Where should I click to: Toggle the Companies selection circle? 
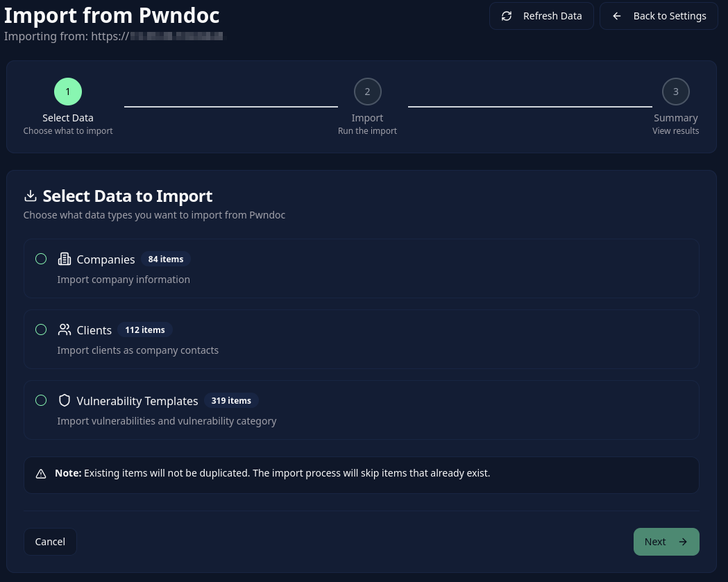41,259
